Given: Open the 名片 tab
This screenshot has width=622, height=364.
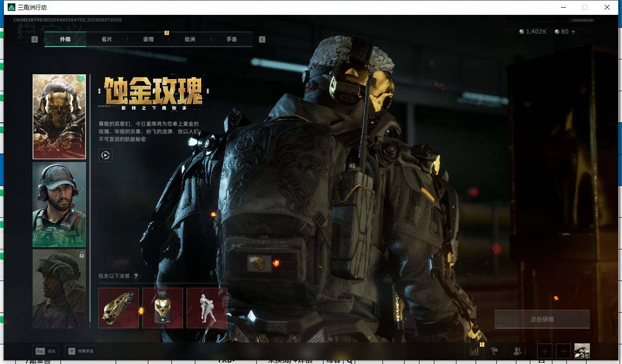Looking at the screenshot, I should [x=107, y=39].
